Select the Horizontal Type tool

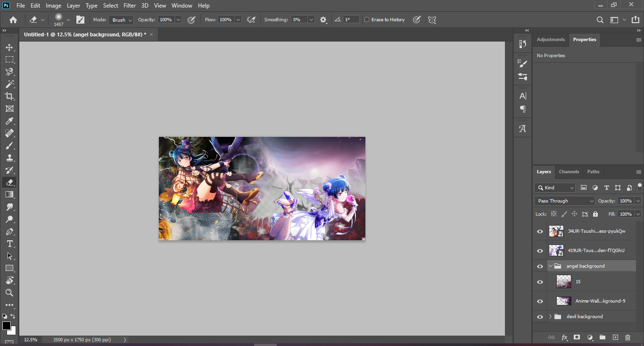pyautogui.click(x=9, y=244)
